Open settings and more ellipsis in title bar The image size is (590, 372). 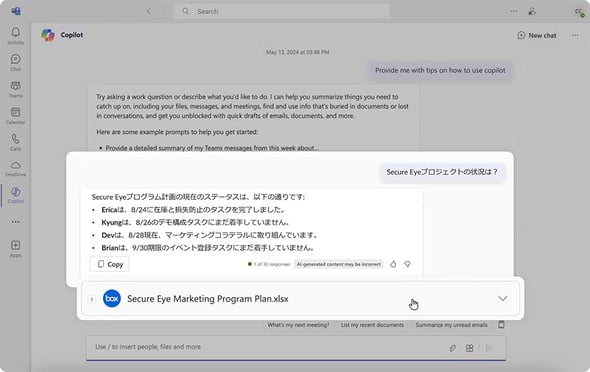[514, 11]
